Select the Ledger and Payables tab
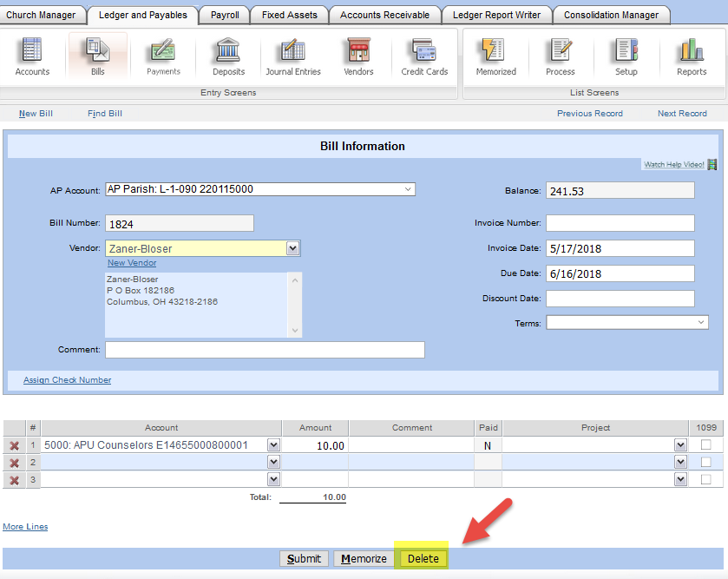This screenshot has height=579, width=728. pyautogui.click(x=142, y=15)
